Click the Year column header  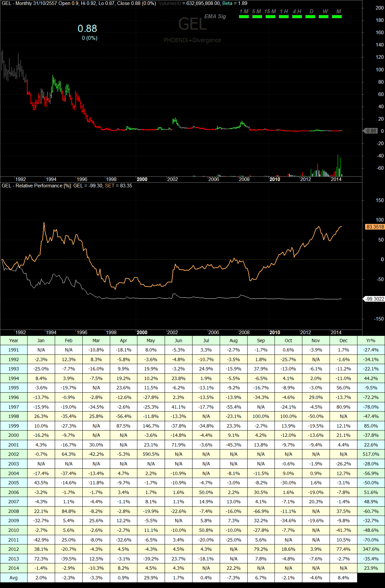coord(14,341)
